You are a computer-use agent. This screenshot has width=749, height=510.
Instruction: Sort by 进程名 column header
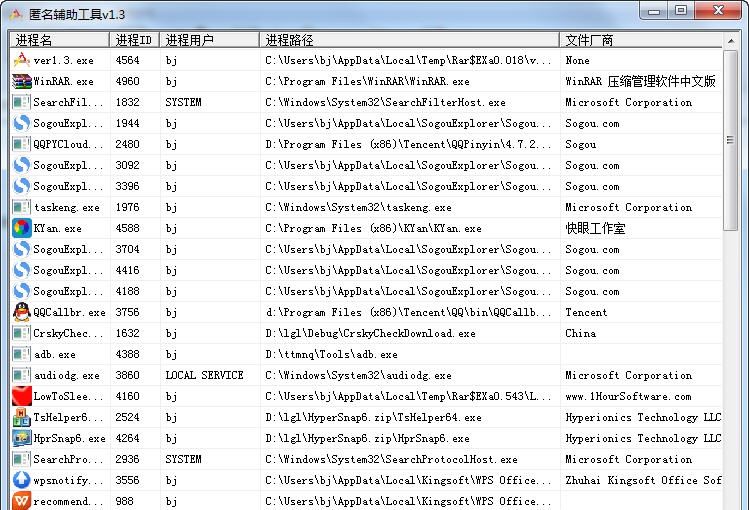[59, 40]
